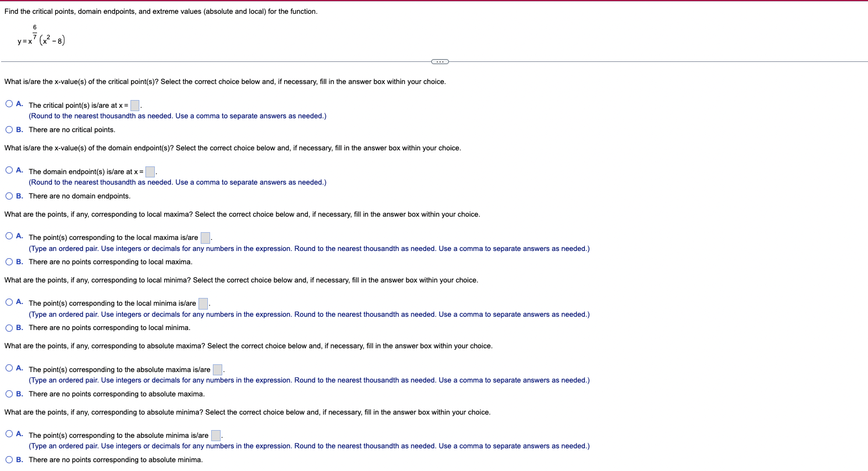Click the absolute maxima answer box
868x471 pixels.
tap(218, 370)
